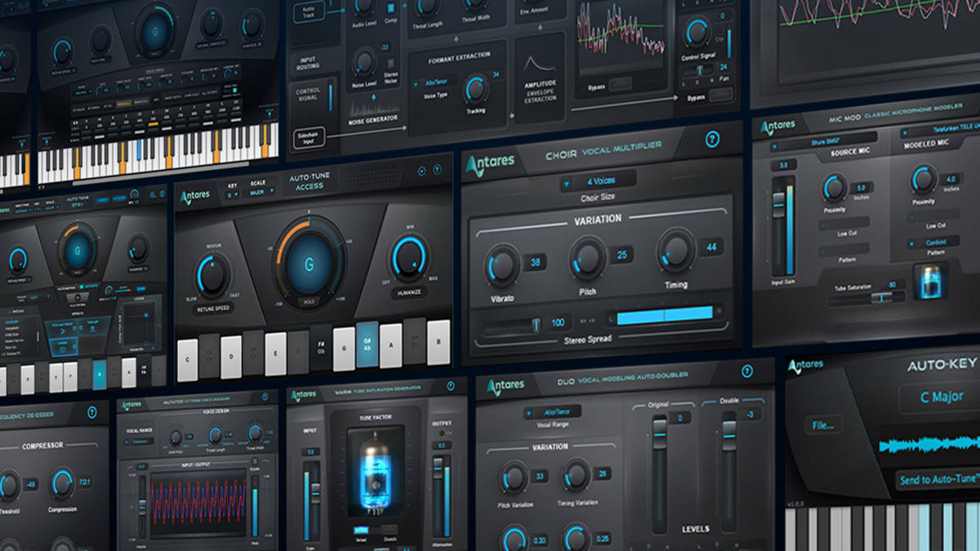Click the Humanize knob in Auto-Tune Access

408,258
